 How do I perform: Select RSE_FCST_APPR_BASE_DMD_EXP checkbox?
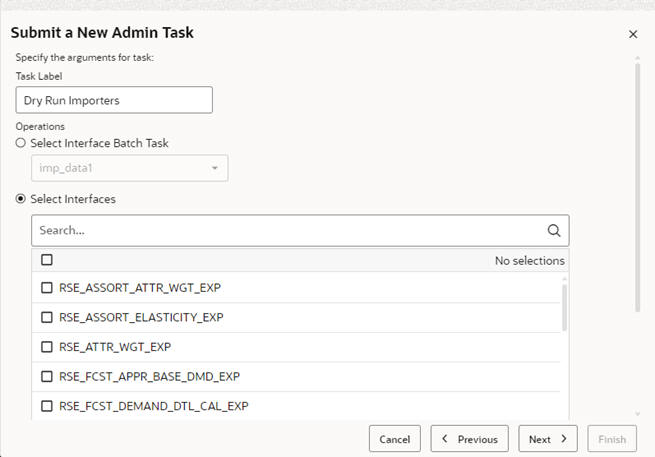click(47, 377)
